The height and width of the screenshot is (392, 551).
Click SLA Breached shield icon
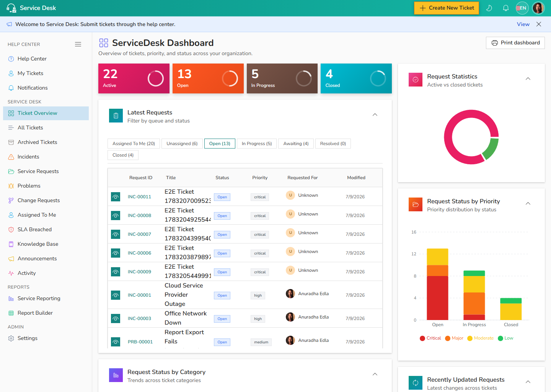coord(11,230)
